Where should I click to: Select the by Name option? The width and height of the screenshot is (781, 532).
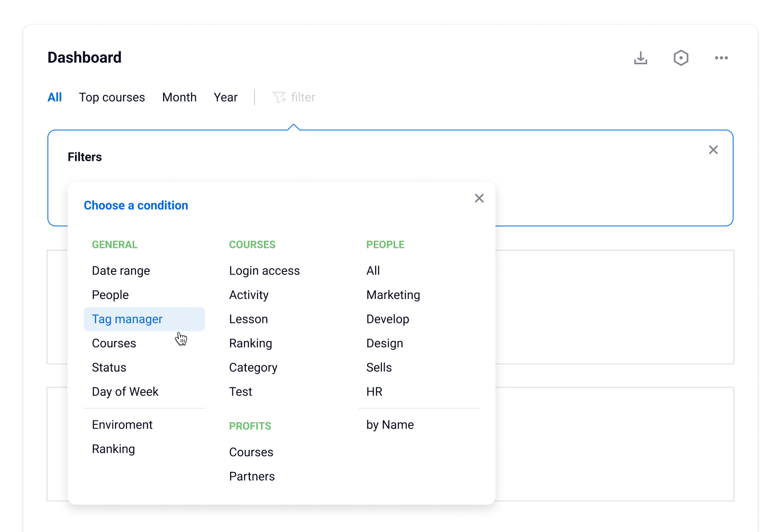tap(390, 425)
